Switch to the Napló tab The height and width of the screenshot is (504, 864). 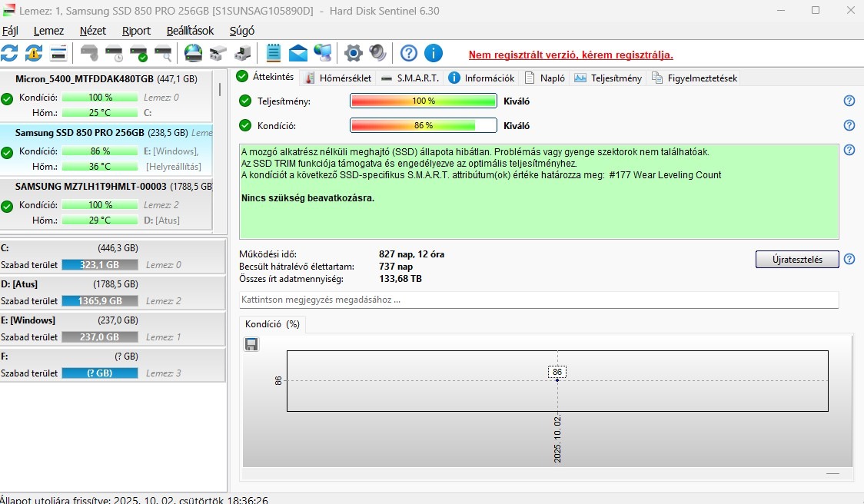tap(545, 78)
